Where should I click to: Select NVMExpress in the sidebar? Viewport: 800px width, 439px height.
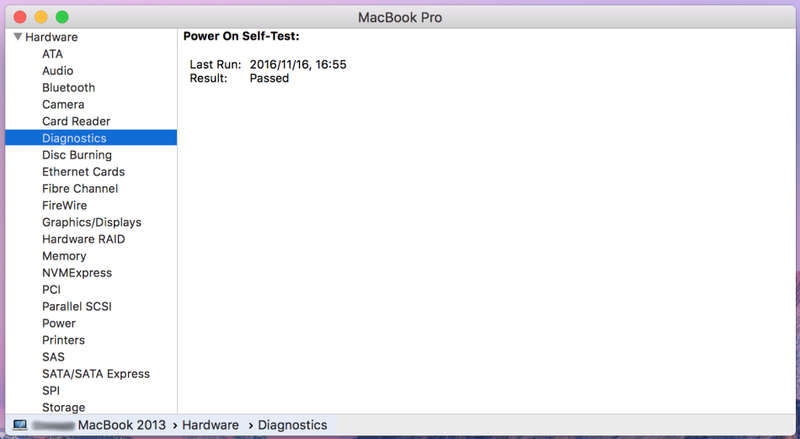[x=77, y=273]
